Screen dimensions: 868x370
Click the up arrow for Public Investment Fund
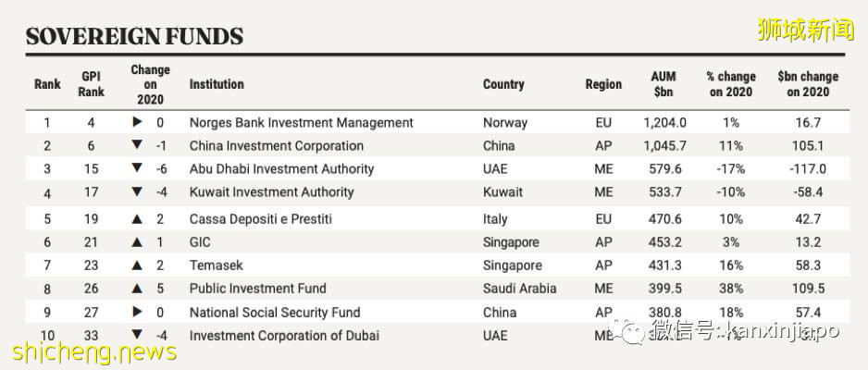pos(137,289)
